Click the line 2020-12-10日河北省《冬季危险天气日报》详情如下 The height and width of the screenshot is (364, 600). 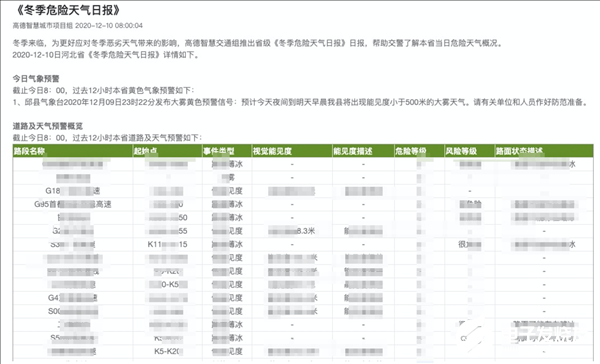click(106, 55)
